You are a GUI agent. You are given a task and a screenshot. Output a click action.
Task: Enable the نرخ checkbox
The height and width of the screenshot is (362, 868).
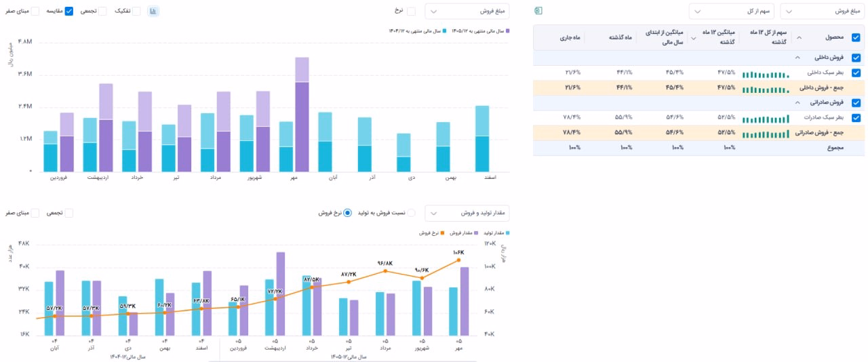tap(411, 12)
